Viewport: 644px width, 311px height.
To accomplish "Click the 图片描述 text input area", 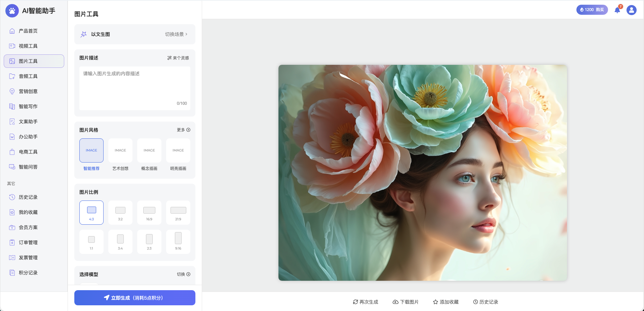I will point(135,86).
